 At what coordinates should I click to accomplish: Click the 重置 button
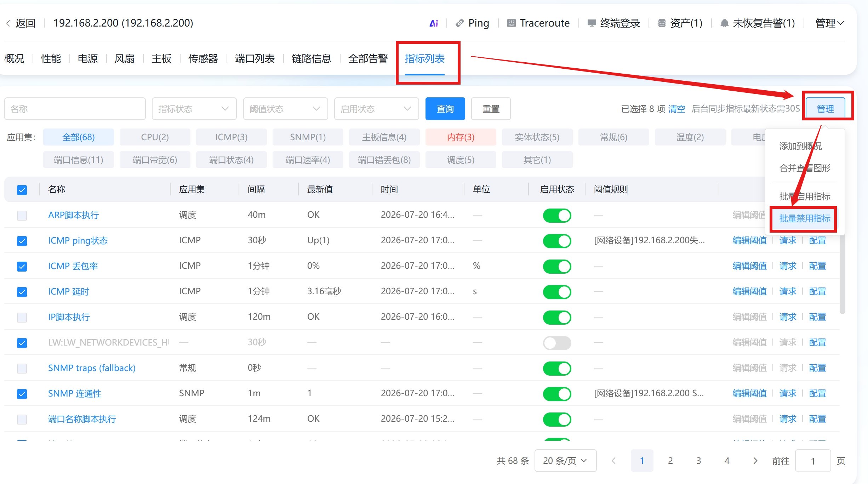tap(491, 109)
